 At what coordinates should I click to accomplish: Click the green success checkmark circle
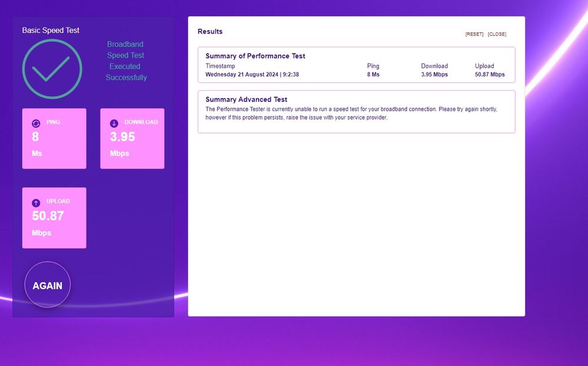(x=52, y=69)
